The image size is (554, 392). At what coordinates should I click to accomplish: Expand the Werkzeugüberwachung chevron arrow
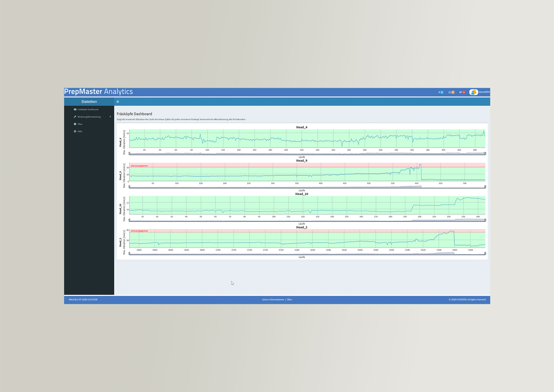[x=110, y=117]
